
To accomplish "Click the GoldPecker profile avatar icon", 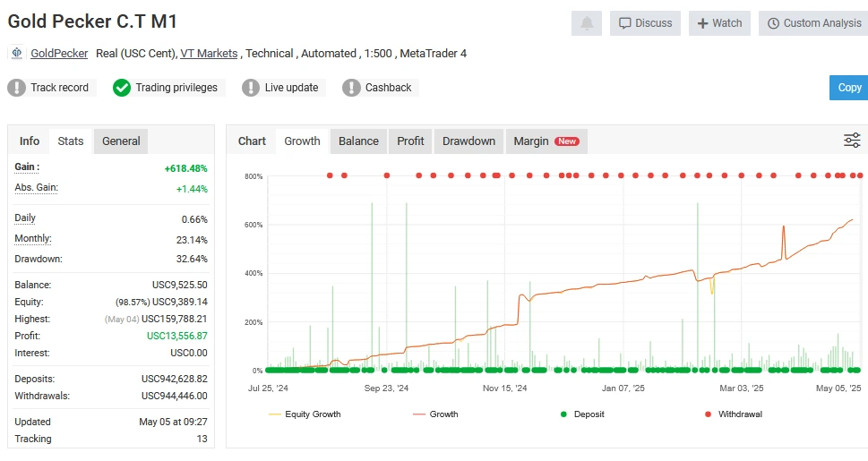I will (x=17, y=54).
